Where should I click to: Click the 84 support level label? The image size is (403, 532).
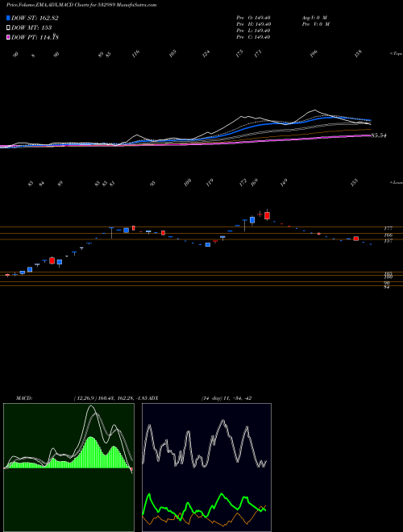coord(386,287)
